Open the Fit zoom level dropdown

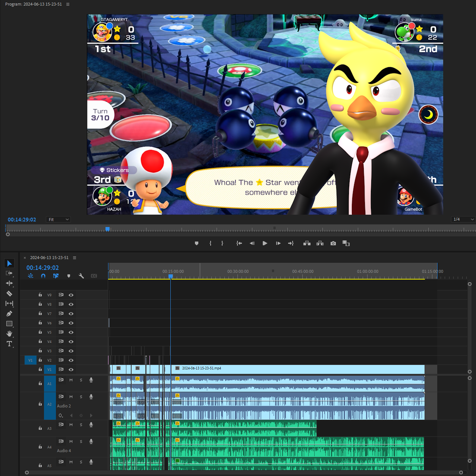click(x=59, y=220)
